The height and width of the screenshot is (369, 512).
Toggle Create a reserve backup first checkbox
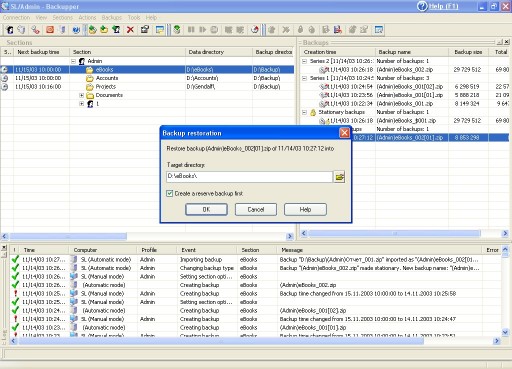tap(170, 193)
